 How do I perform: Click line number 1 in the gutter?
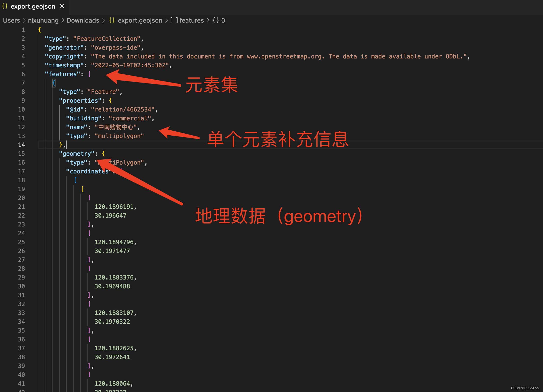23,30
